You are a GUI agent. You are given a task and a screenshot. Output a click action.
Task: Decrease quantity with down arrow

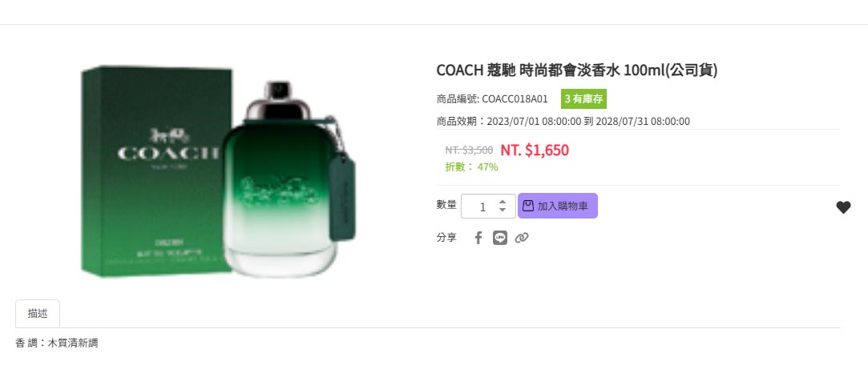(502, 210)
